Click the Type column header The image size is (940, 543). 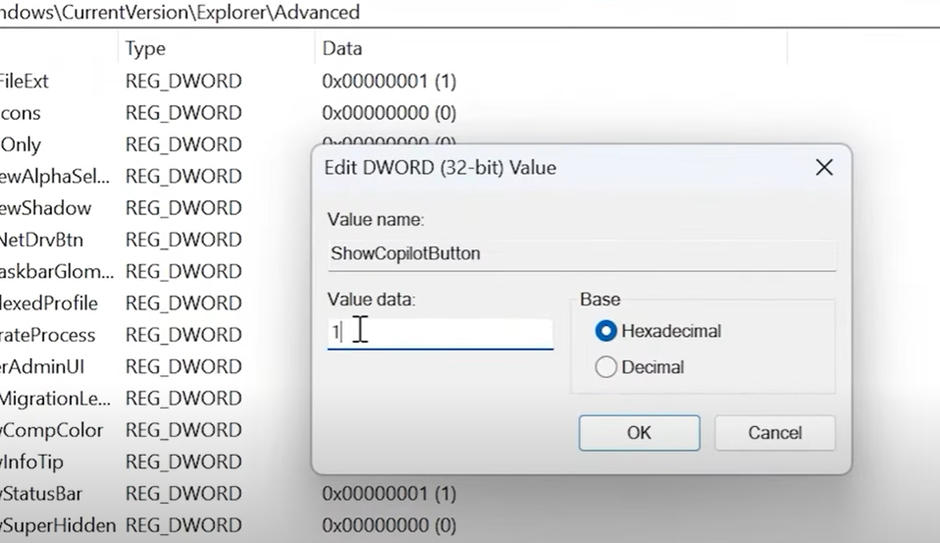tap(145, 49)
